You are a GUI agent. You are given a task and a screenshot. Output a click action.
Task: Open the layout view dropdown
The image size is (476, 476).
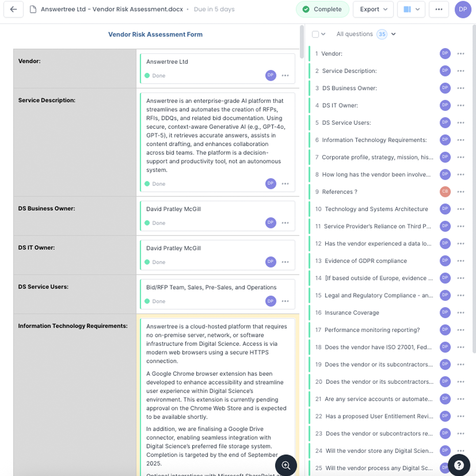click(x=411, y=10)
